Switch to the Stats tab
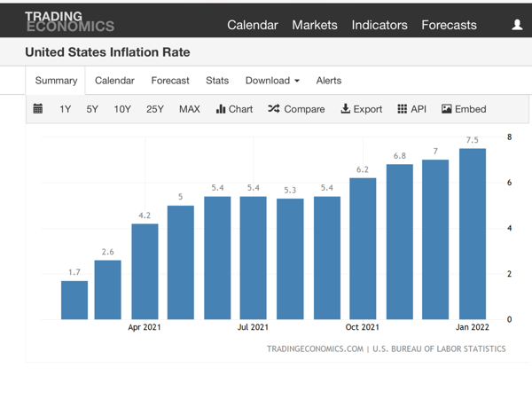Screen dimensions: 532x399 pyautogui.click(x=217, y=81)
